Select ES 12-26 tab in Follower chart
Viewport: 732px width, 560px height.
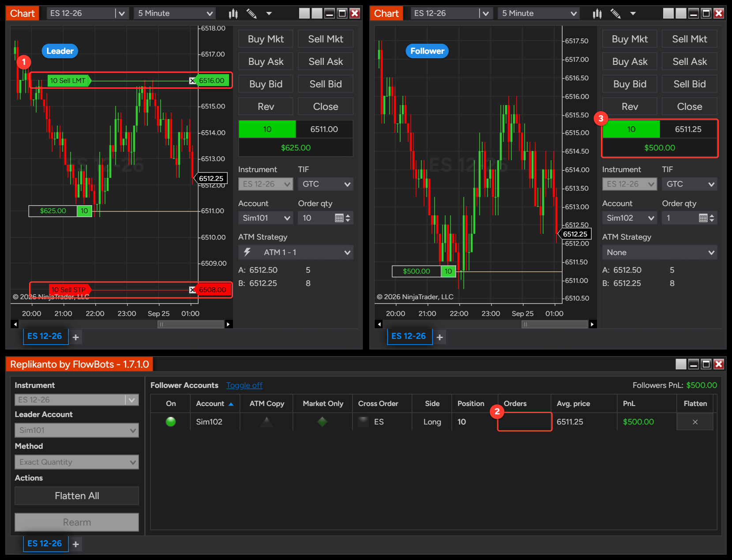pyautogui.click(x=409, y=336)
